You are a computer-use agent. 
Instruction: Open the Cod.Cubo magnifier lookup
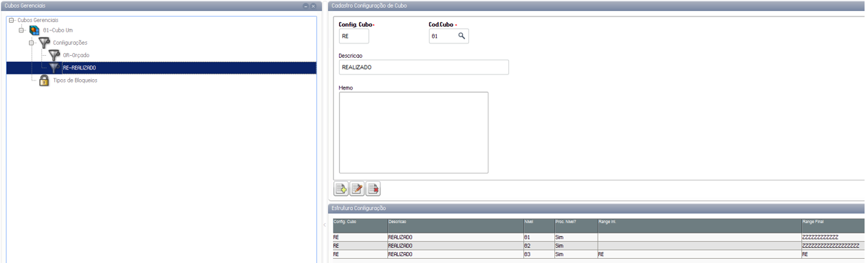(462, 36)
